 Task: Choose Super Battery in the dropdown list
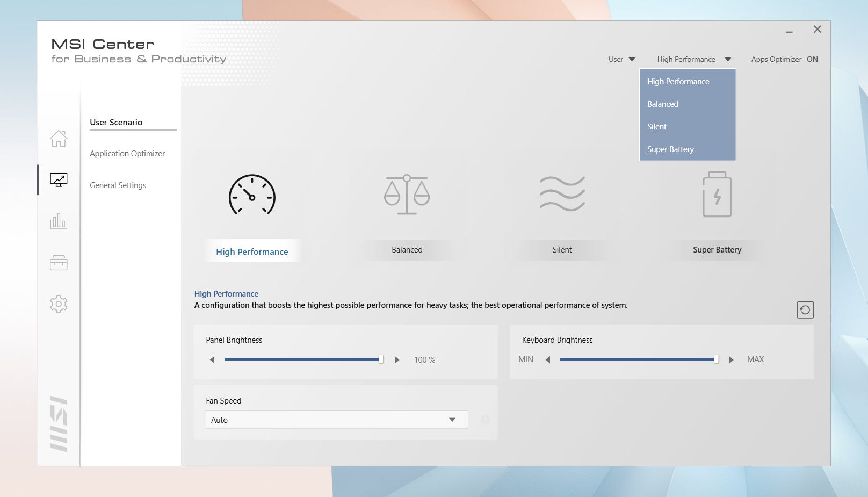point(688,149)
